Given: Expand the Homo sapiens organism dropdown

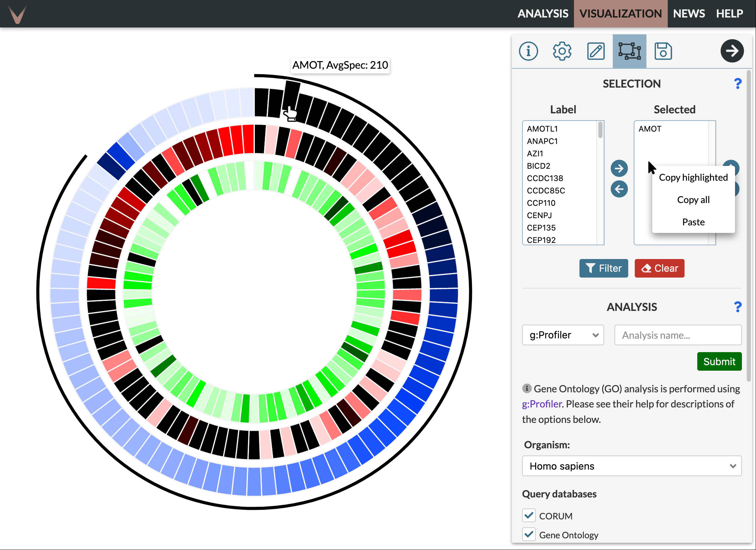Looking at the screenshot, I should coord(631,466).
